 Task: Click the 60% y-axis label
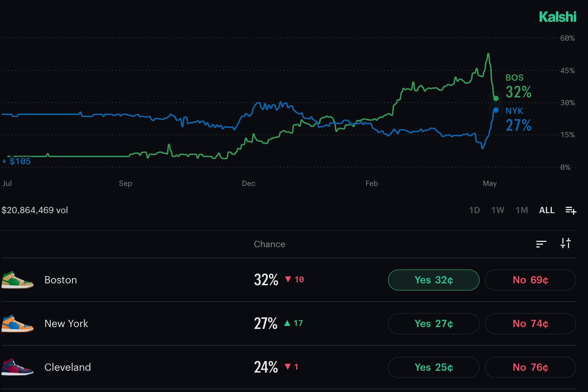pyautogui.click(x=567, y=38)
